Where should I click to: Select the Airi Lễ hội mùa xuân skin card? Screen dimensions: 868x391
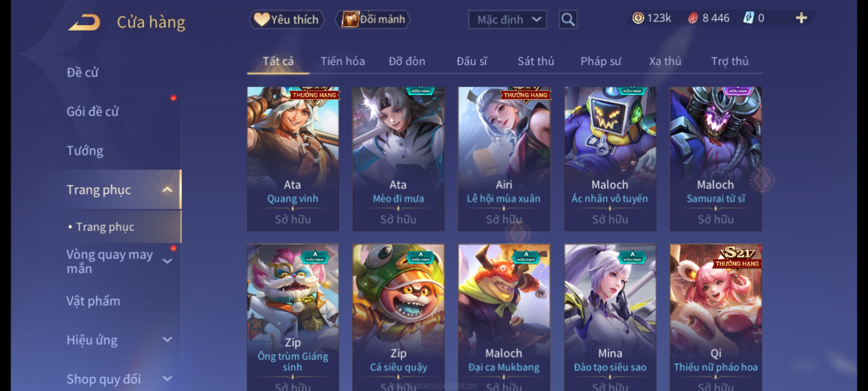[x=504, y=159]
